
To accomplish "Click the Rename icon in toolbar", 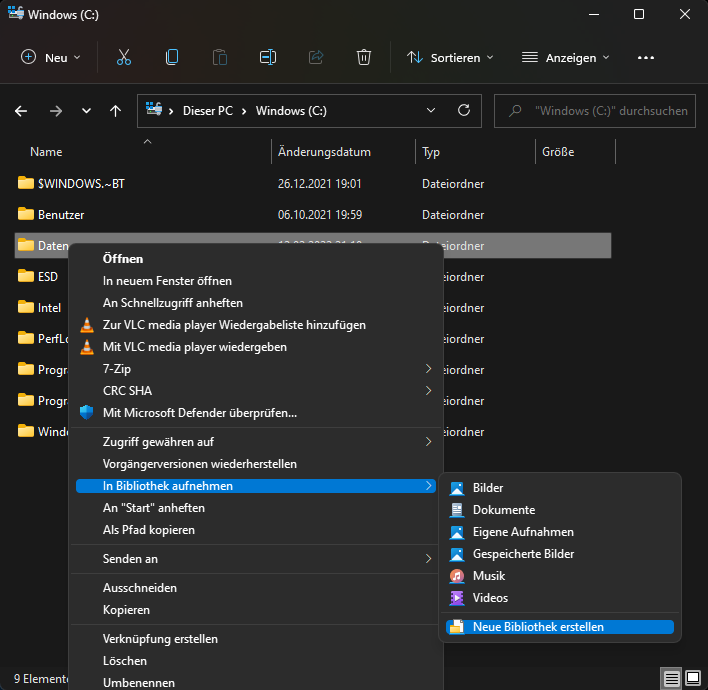I will coord(268,57).
